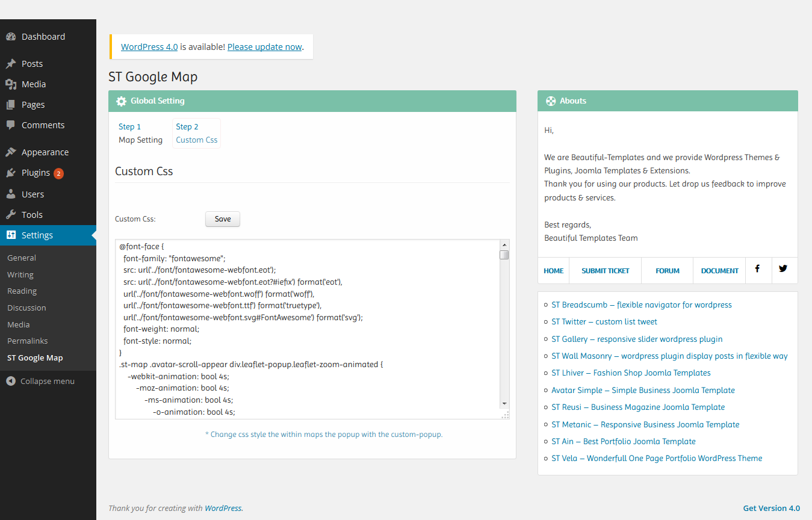
Task: Open the DOCUMENT link
Action: click(x=720, y=271)
